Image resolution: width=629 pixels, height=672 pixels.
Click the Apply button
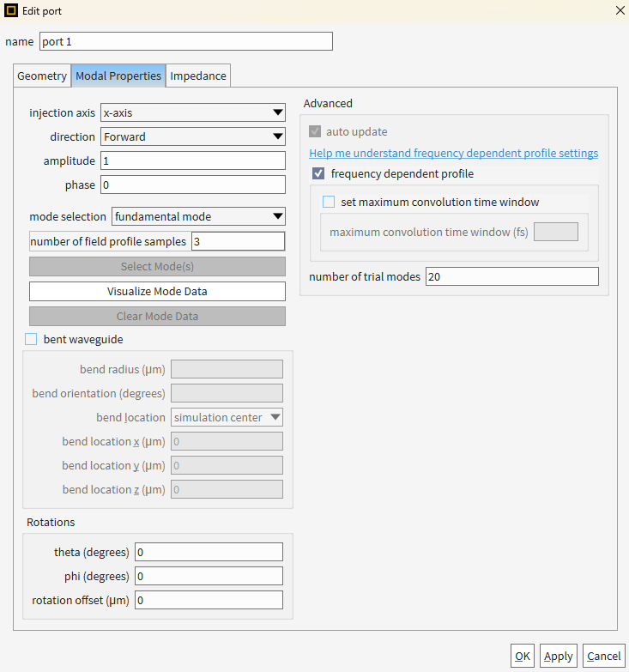tap(559, 656)
